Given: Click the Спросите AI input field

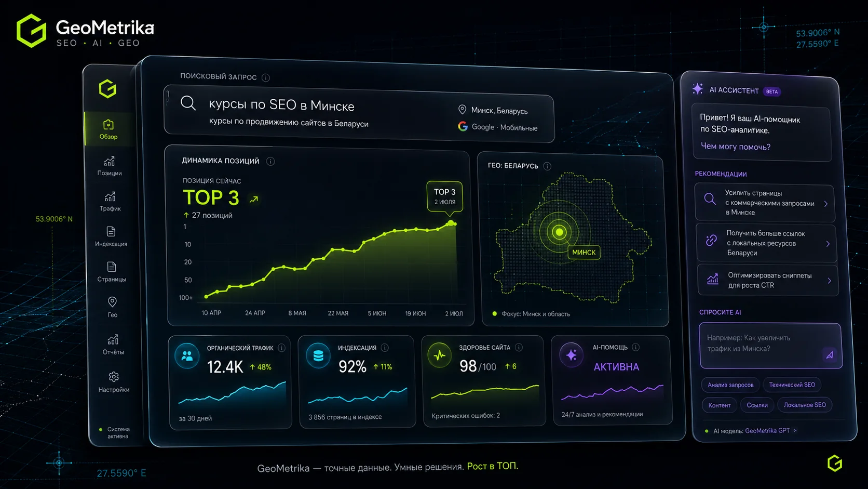Looking at the screenshot, I should tap(770, 346).
